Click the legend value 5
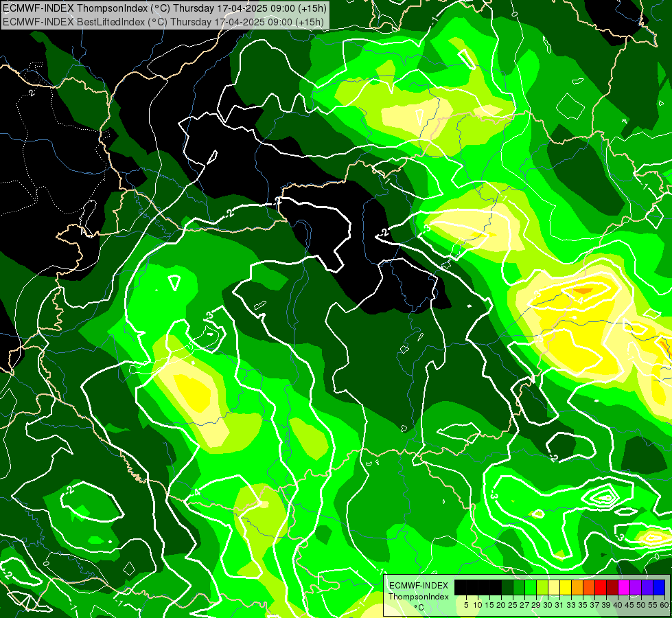 tap(466, 605)
